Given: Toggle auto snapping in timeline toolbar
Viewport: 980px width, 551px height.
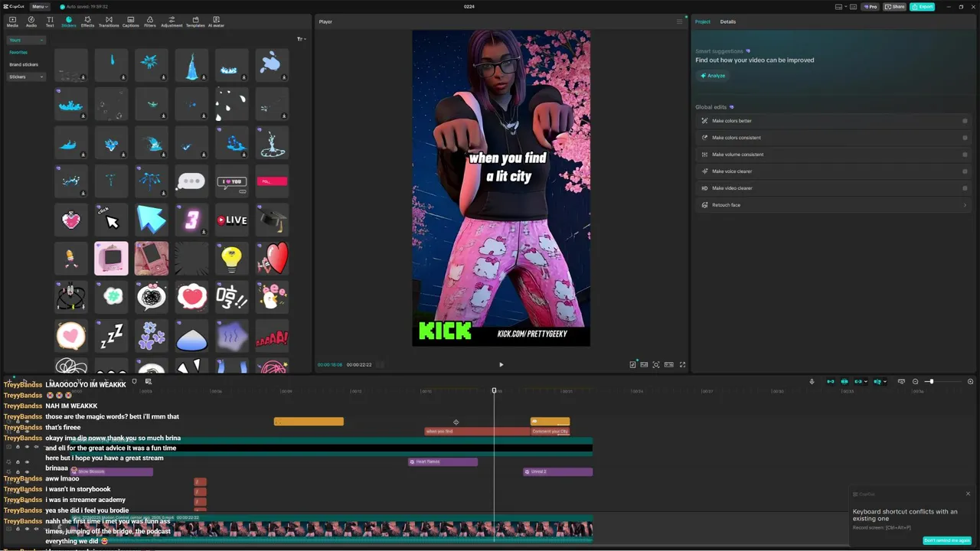Looking at the screenshot, I should coord(844,381).
